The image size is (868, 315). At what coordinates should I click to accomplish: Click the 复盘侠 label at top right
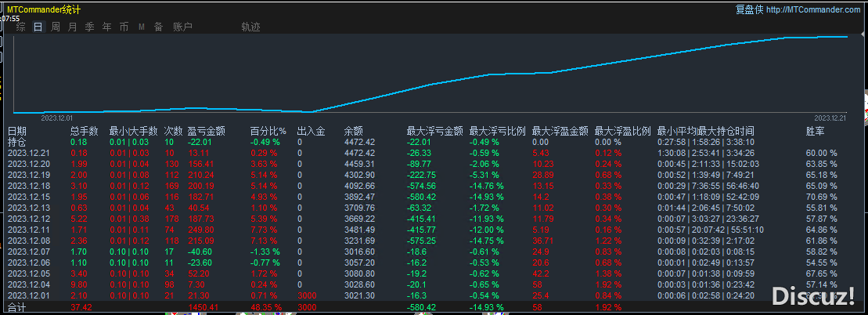(749, 9)
